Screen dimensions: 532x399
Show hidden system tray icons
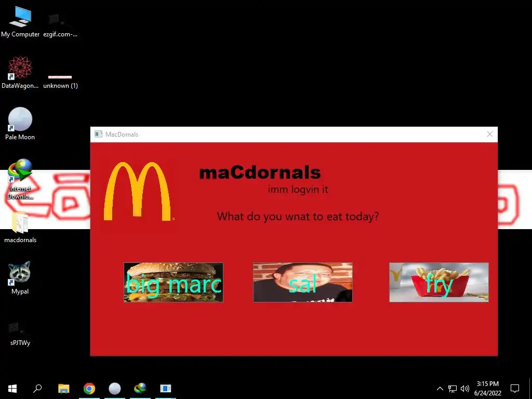(440, 389)
